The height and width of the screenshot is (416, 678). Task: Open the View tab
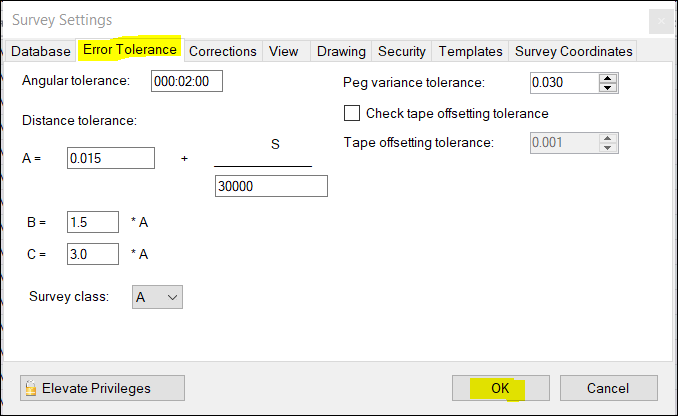283,51
